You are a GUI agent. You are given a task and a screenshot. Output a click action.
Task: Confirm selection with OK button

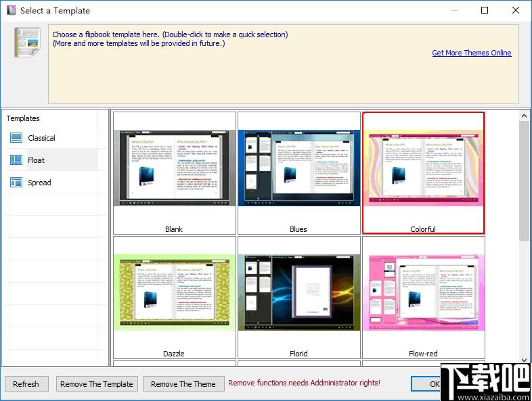click(426, 384)
